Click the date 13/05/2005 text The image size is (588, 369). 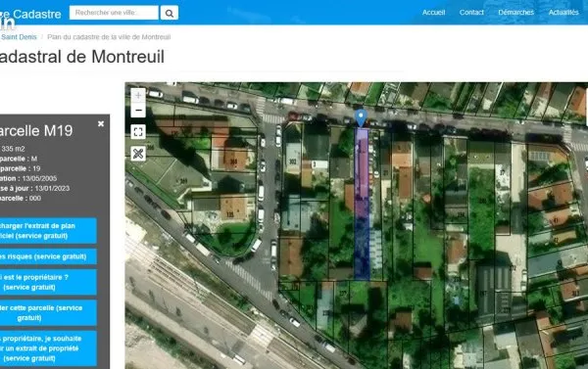pos(39,178)
